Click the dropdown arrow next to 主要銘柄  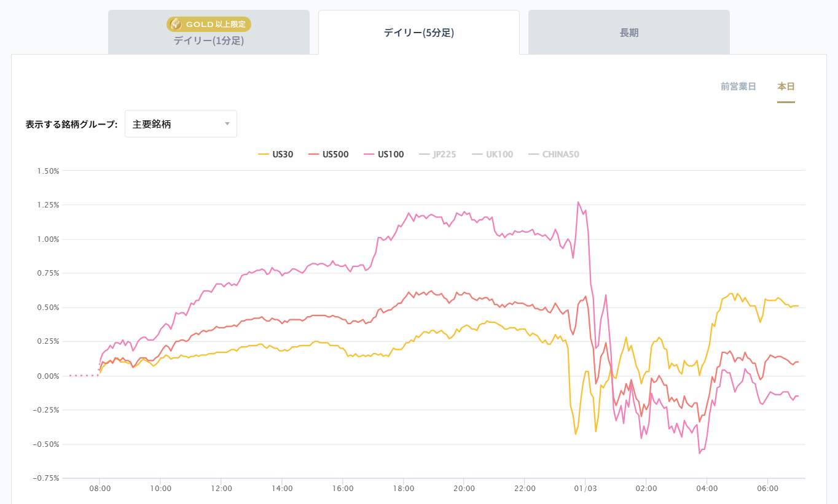[x=228, y=123]
